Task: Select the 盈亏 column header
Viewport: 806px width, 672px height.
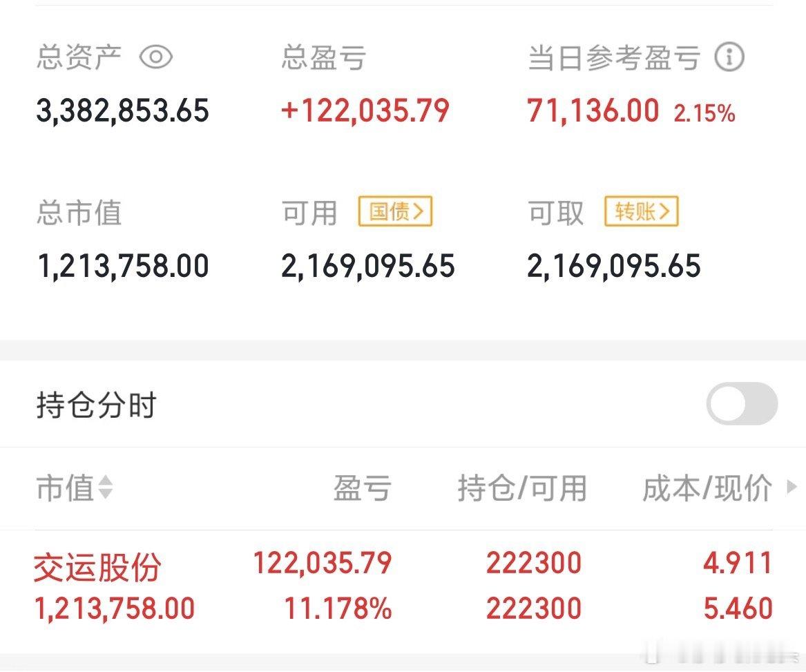Action: (363, 488)
